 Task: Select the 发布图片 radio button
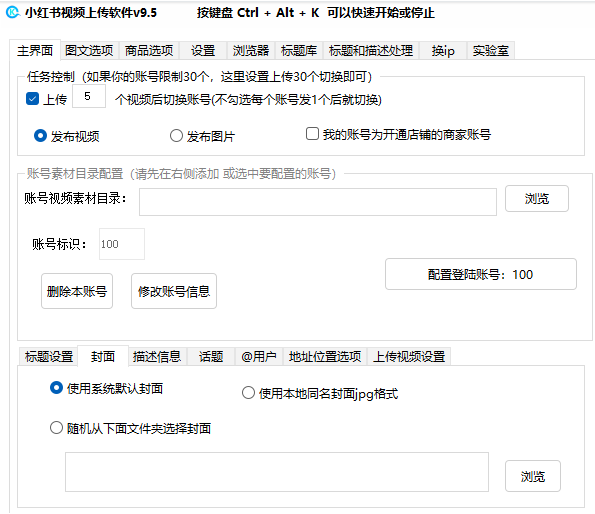176,136
